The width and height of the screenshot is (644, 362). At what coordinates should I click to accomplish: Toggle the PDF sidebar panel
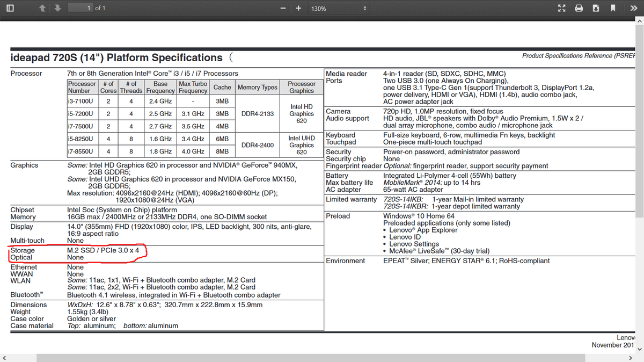pyautogui.click(x=11, y=9)
